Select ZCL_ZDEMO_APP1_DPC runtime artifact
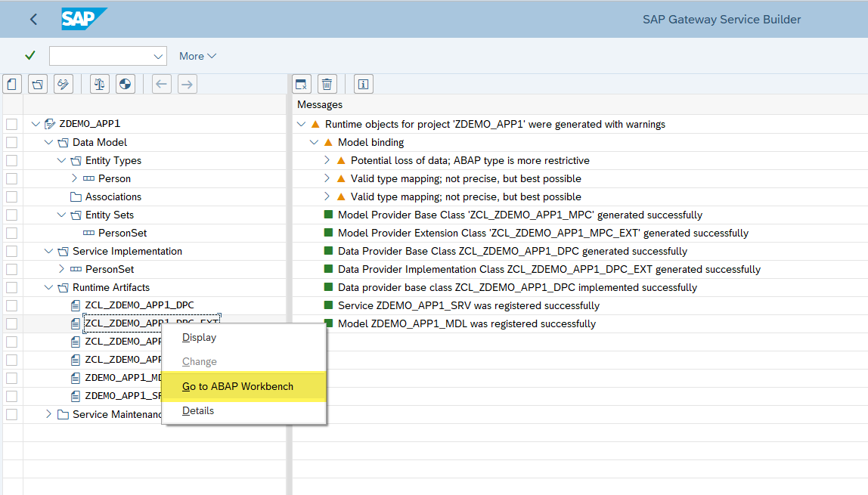 139,305
